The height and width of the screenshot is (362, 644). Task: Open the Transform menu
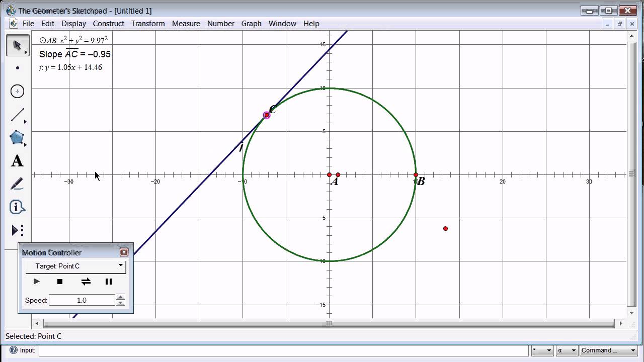click(148, 24)
